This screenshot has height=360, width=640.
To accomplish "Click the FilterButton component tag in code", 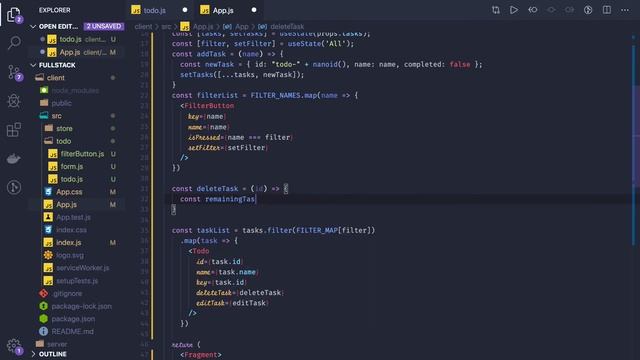I will coord(209,106).
